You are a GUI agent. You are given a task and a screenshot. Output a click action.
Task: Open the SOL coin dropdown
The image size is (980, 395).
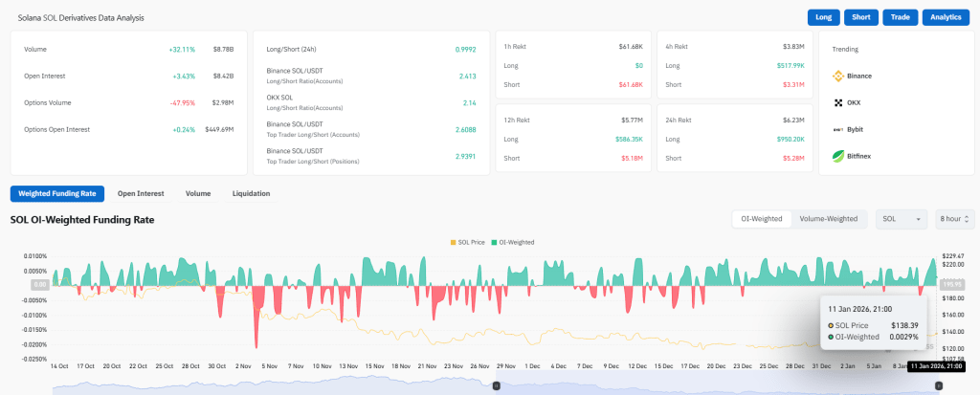[902, 219]
